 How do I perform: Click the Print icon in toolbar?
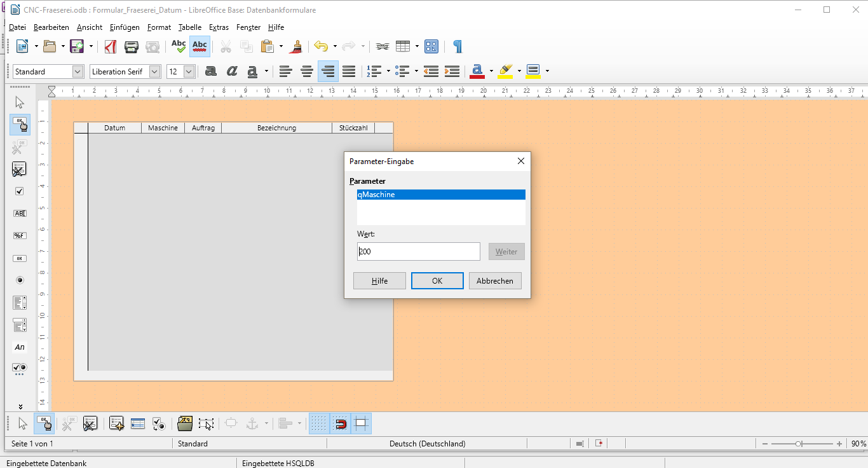point(132,46)
